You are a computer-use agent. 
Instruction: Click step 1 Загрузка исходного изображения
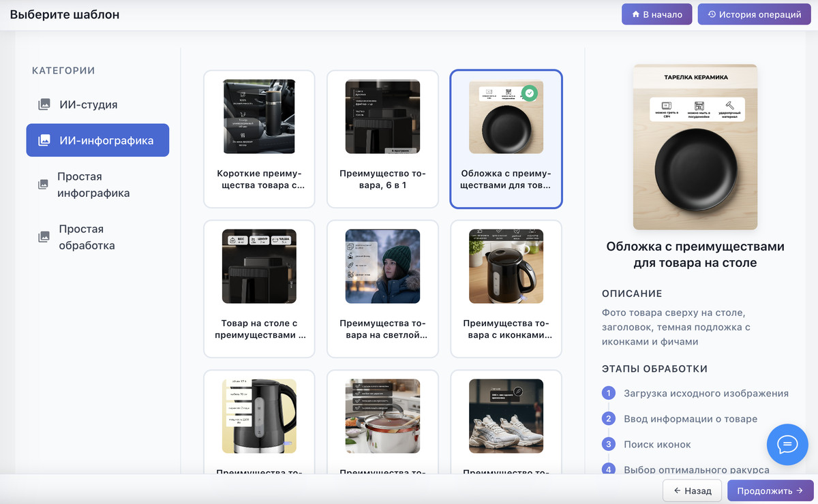click(x=696, y=393)
